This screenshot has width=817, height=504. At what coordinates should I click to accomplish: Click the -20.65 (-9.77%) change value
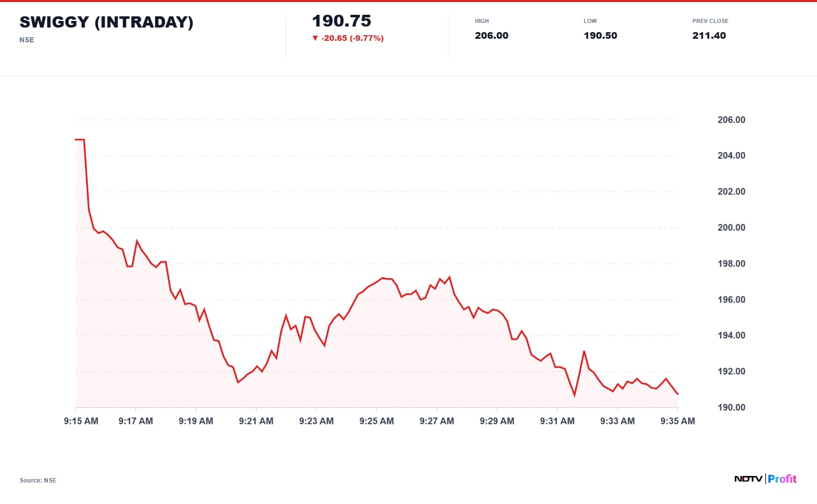click(352, 38)
